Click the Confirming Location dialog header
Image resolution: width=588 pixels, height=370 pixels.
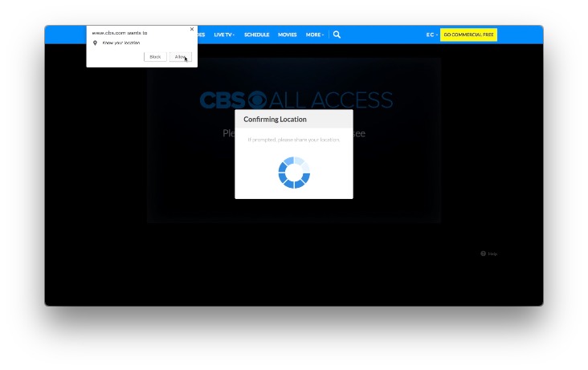294,120
